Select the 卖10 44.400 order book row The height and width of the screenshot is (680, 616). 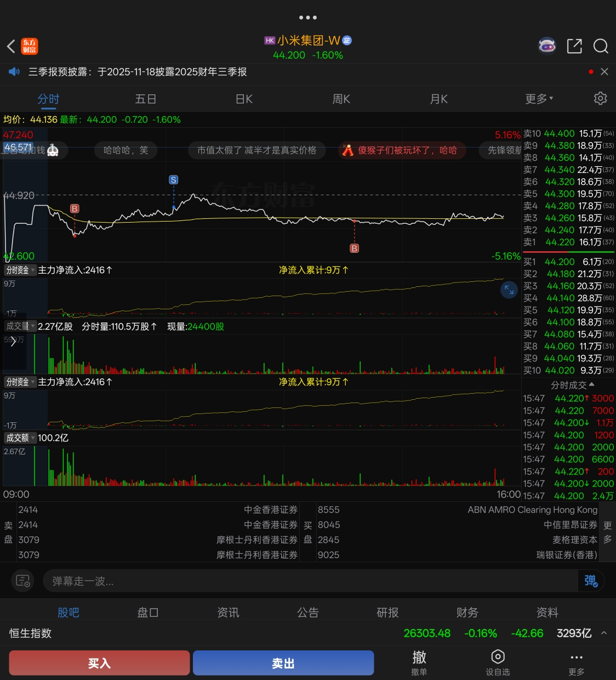tap(569, 133)
